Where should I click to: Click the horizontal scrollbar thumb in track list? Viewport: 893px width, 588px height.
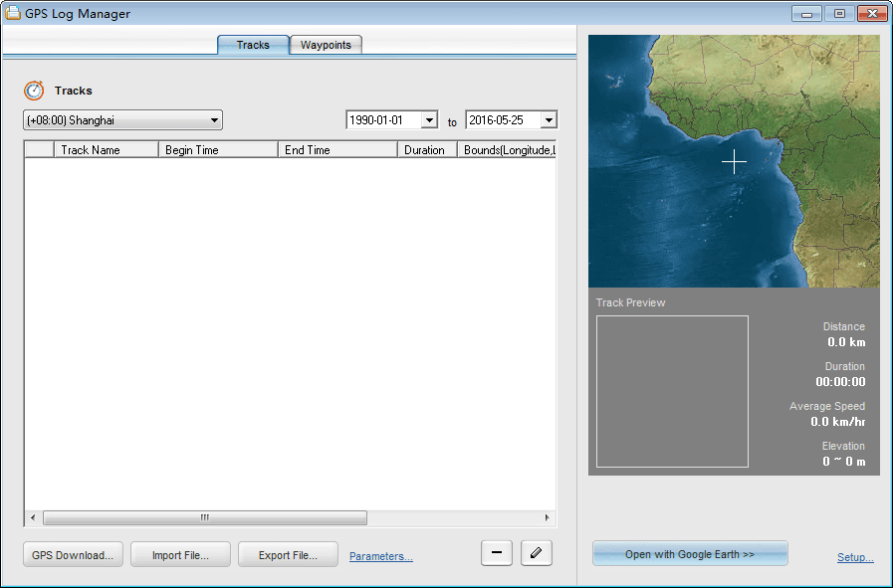click(x=205, y=517)
